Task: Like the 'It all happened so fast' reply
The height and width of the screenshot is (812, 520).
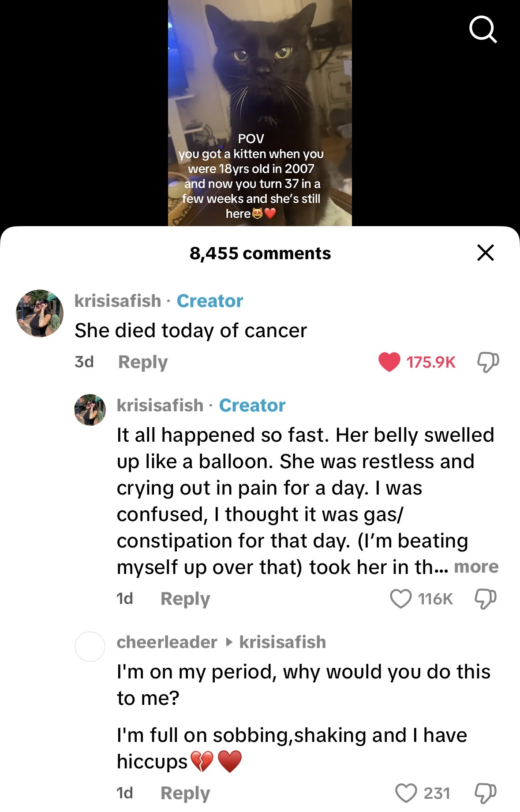Action: pos(400,599)
